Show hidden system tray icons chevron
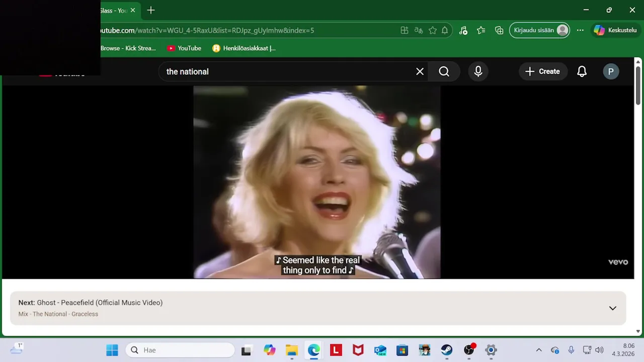Screen dimensions: 644x362 click(x=539, y=350)
